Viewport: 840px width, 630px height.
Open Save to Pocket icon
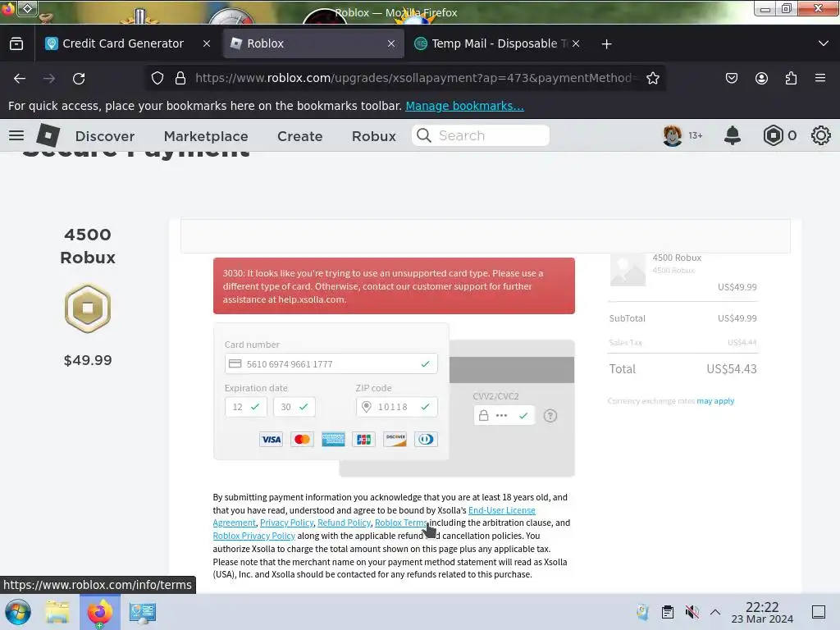point(731,78)
